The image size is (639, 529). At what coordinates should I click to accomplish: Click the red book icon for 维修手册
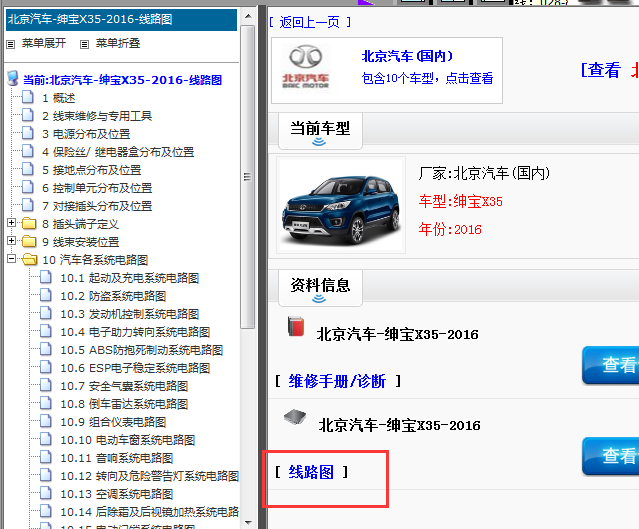pyautogui.click(x=296, y=326)
